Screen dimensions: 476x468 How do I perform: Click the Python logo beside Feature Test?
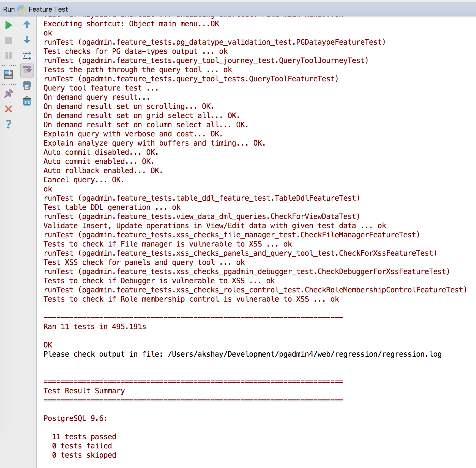click(x=22, y=9)
